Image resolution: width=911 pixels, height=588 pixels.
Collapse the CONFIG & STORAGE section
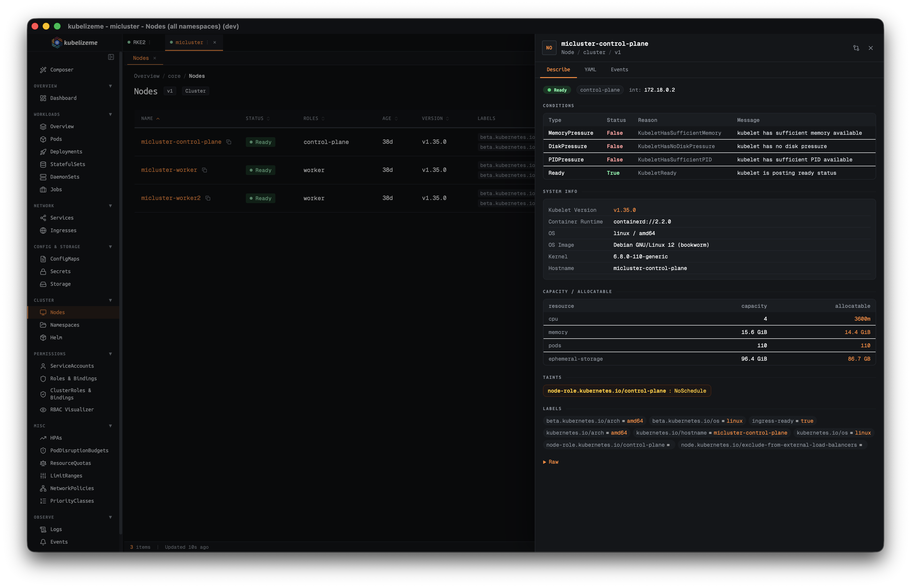coord(110,247)
